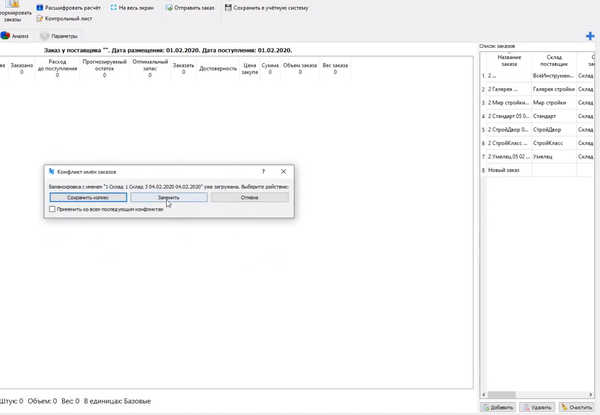Click the Сформировать заказы icon

coord(13,11)
